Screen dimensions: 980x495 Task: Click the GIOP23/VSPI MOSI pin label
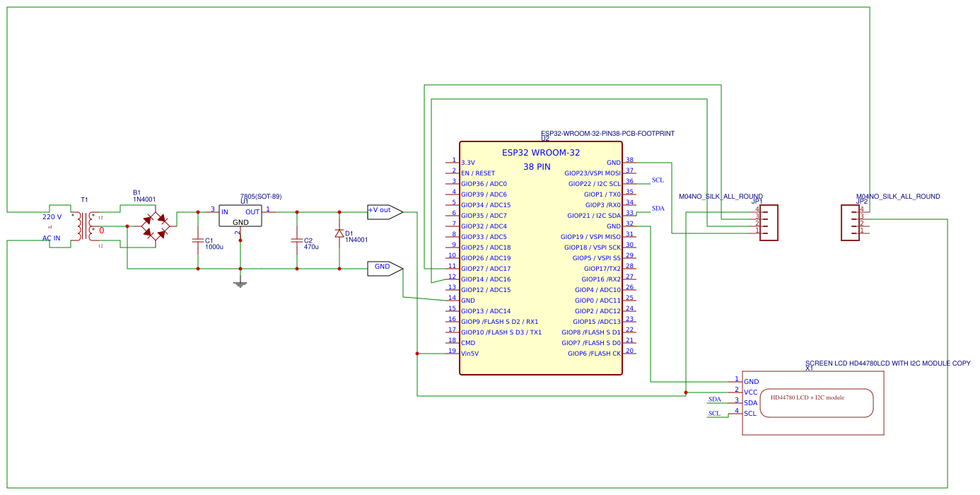pos(593,173)
